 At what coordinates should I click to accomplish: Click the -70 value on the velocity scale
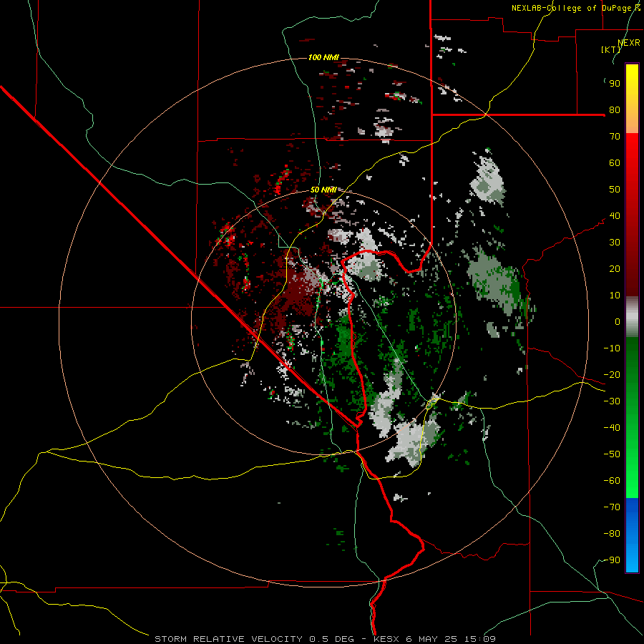coord(612,507)
